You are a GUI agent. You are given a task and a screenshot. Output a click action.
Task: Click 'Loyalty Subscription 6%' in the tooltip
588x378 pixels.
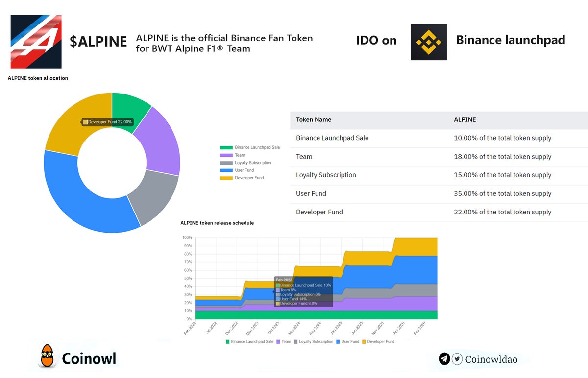tap(298, 294)
